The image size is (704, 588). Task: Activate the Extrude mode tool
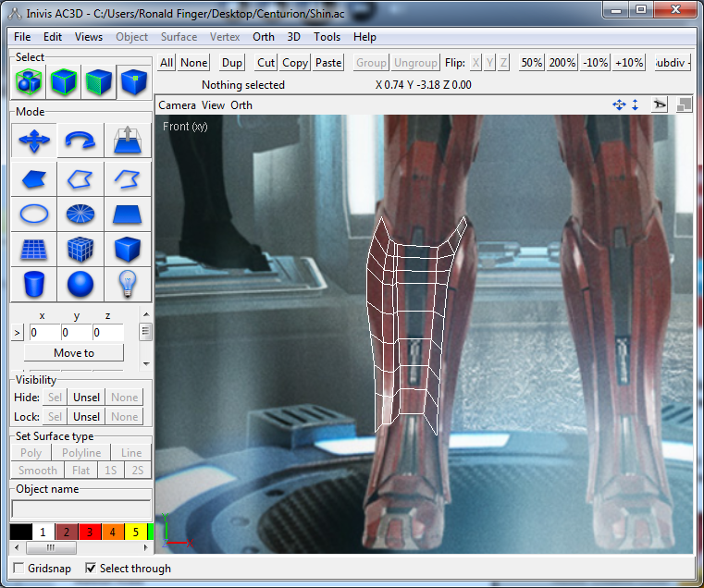pos(128,141)
